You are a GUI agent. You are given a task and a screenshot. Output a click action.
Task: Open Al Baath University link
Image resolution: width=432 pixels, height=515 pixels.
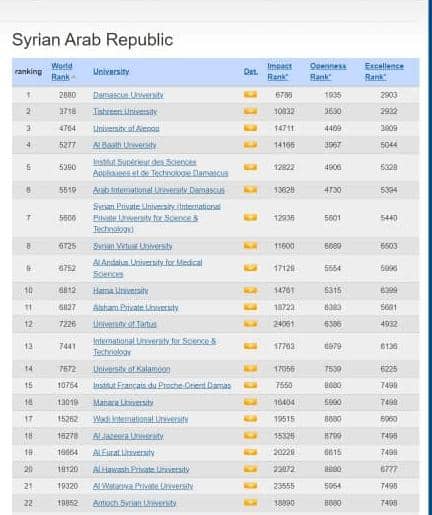[125, 145]
